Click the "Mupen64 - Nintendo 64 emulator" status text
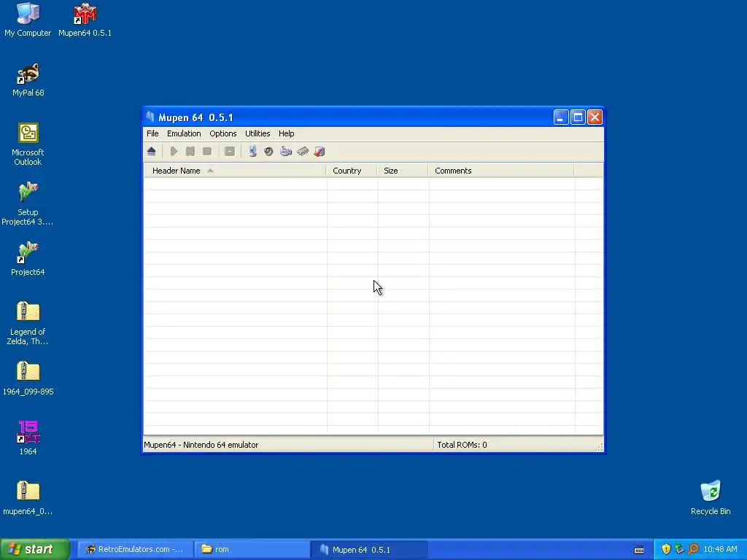This screenshot has width=747, height=560. tap(201, 445)
